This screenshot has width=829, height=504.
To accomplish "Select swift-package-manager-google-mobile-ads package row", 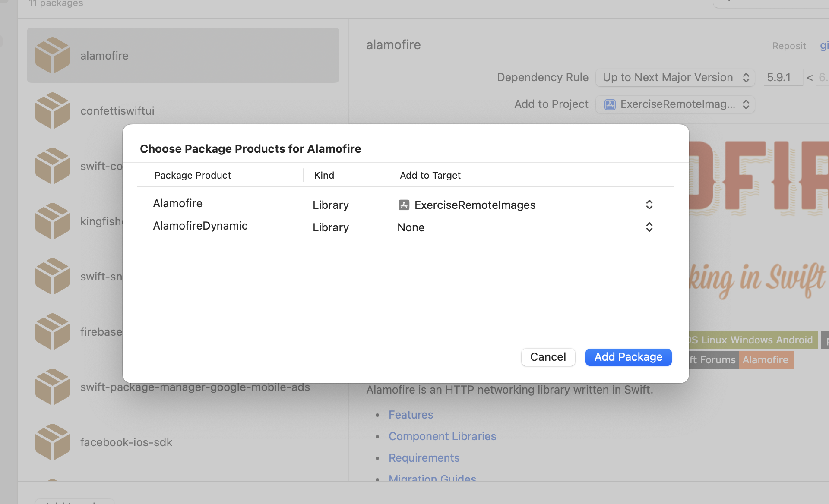I will (183, 387).
